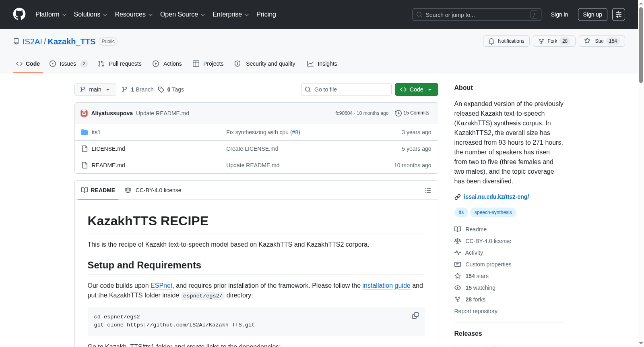Open the ESPnet link in README
Viewport: 644px width, 347px height.
(161, 286)
